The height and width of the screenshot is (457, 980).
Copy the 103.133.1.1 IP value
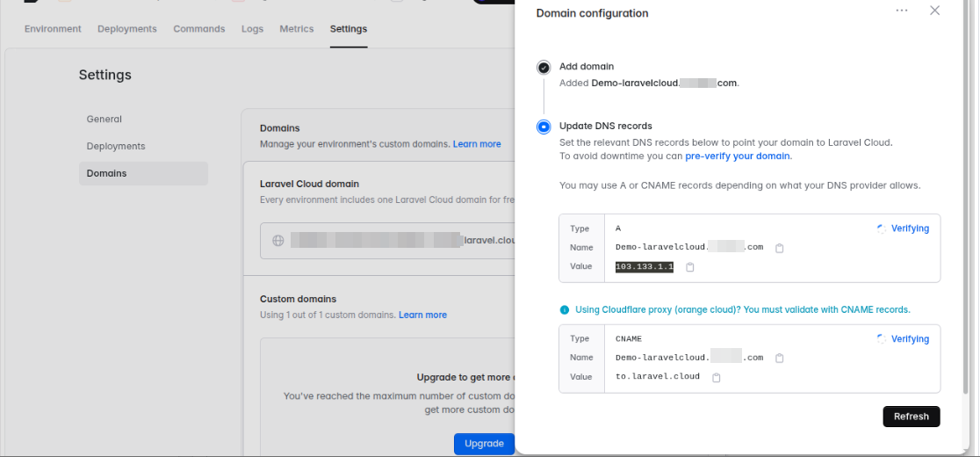(x=690, y=267)
